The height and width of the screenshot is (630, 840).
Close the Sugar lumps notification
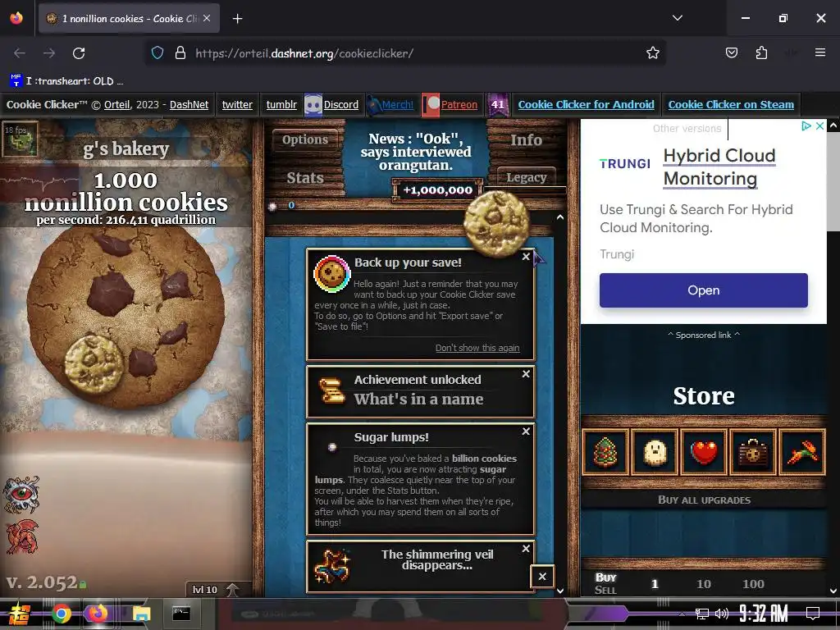(526, 431)
